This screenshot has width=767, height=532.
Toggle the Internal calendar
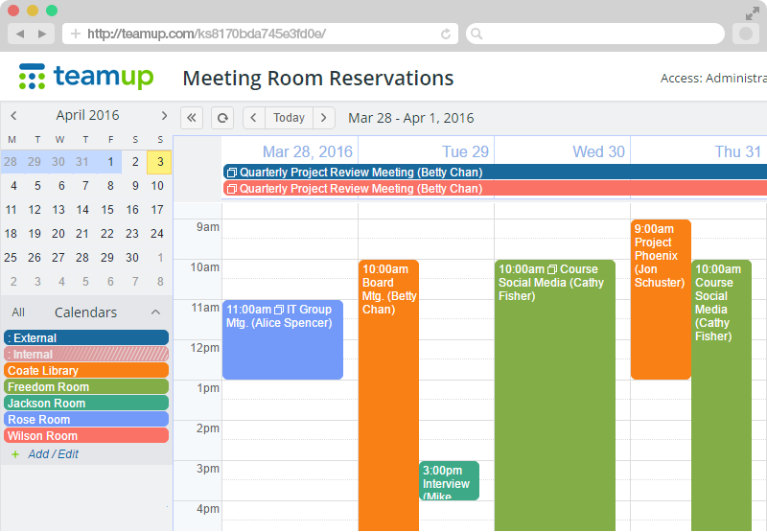pyautogui.click(x=86, y=354)
